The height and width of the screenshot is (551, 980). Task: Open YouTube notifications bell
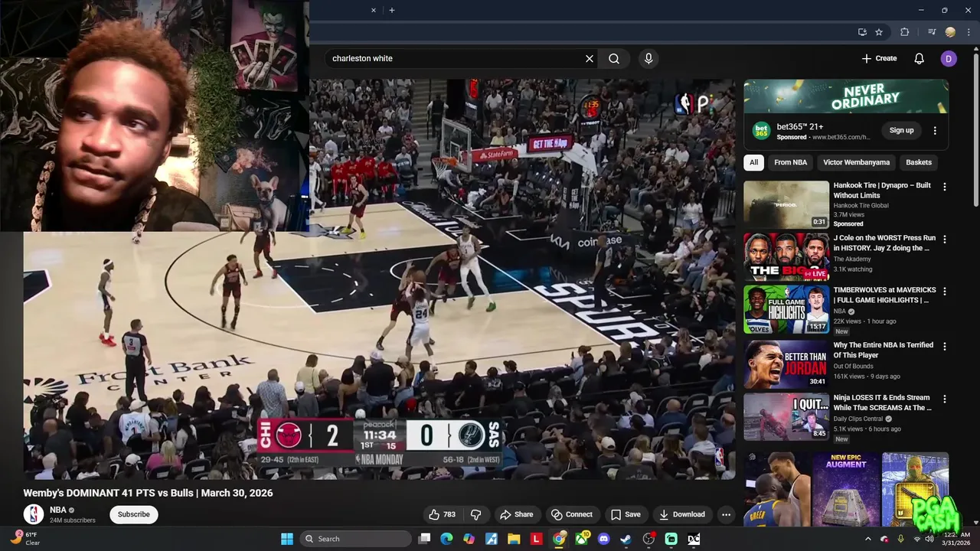pyautogui.click(x=920, y=58)
